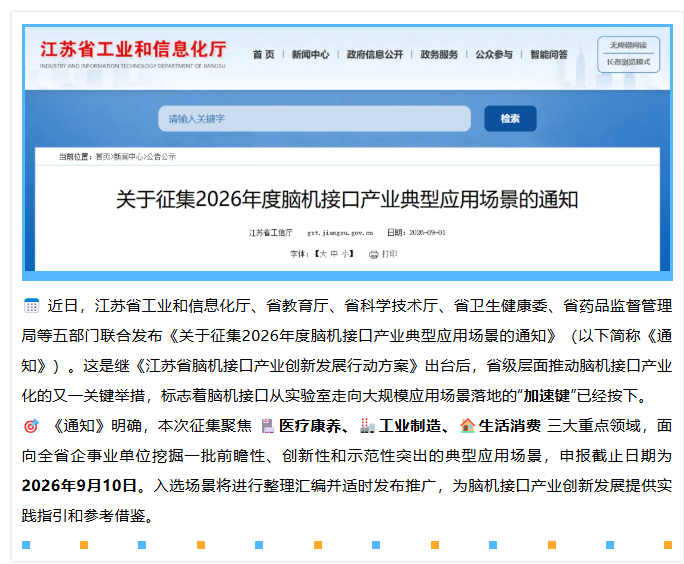Set font size to 大

323,254
